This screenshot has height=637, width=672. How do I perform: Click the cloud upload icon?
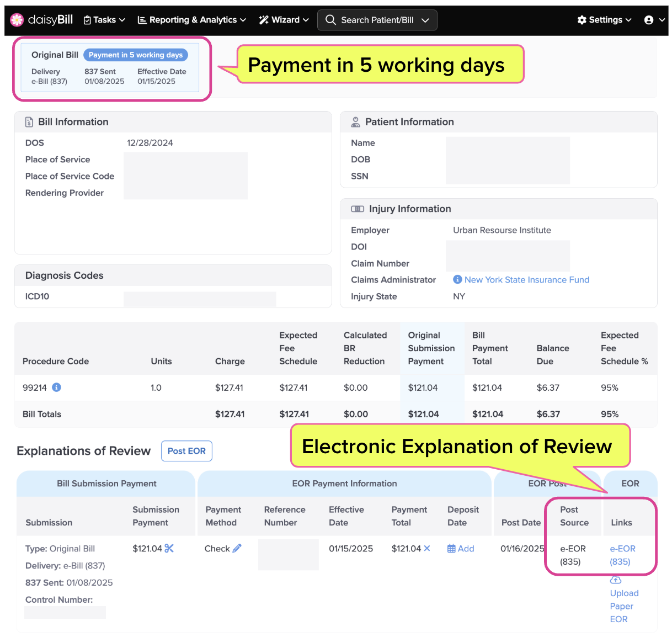coord(616,580)
